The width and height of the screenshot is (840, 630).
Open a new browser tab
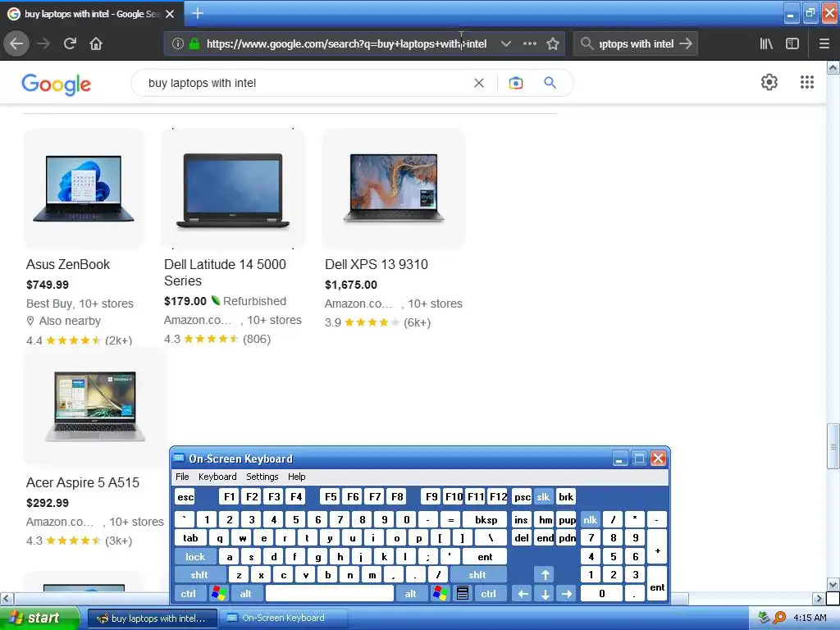point(197,13)
